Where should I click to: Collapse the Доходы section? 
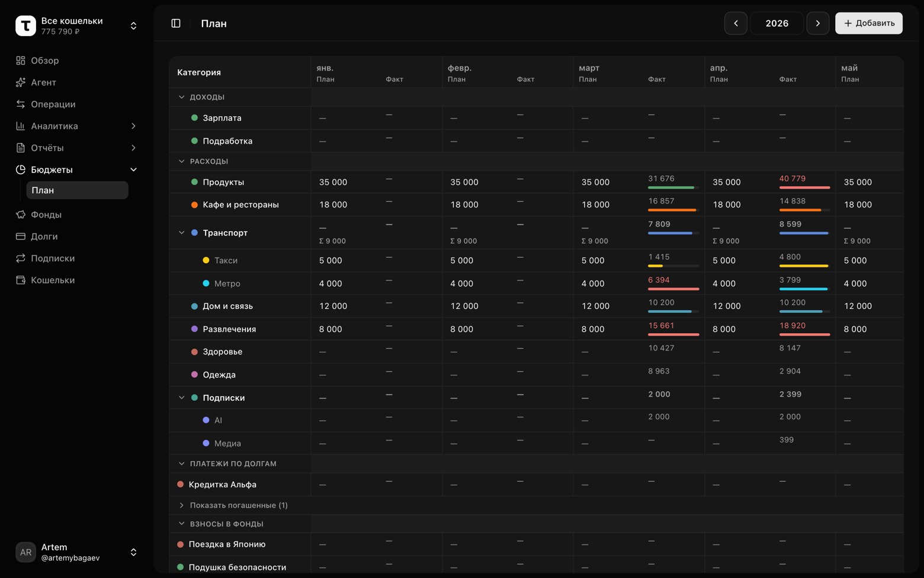coord(182,97)
